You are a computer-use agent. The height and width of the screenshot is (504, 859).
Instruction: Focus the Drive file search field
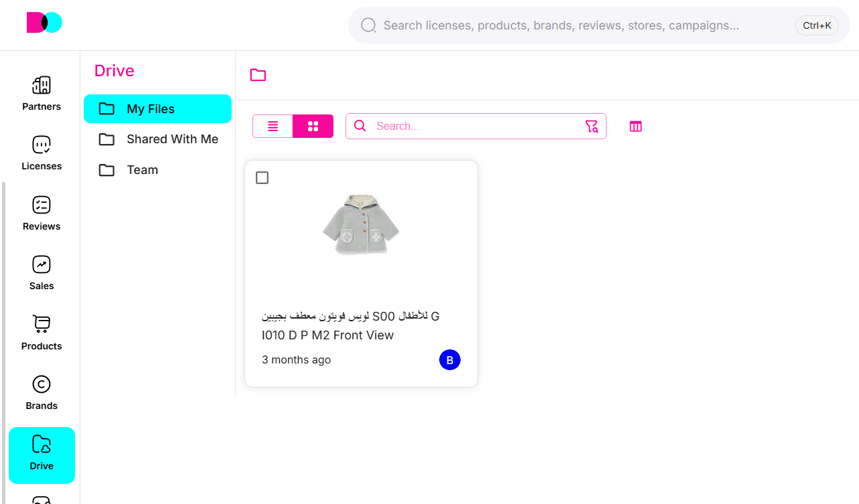pyautogui.click(x=476, y=126)
